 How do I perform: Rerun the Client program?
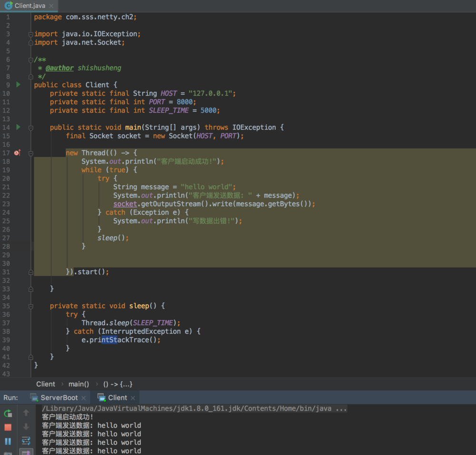(8, 413)
